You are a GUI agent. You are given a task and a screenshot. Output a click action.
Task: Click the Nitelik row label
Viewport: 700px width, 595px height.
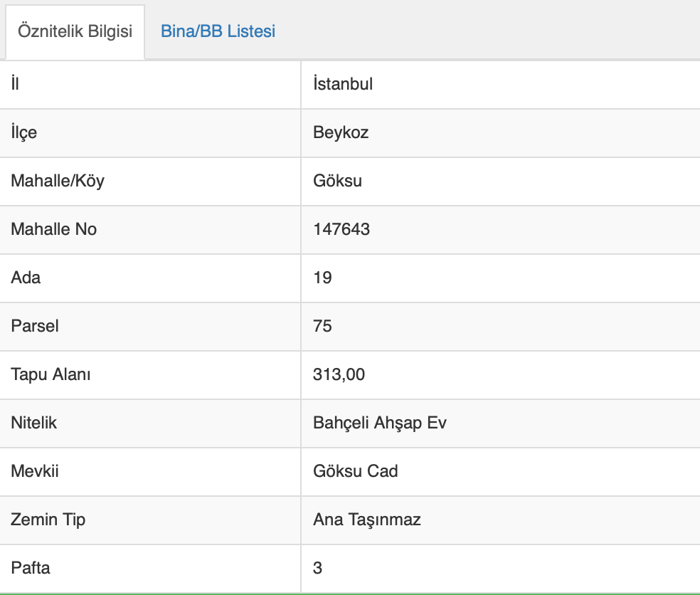(34, 423)
